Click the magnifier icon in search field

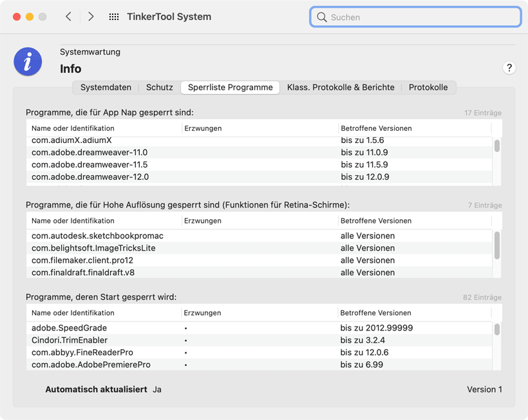321,17
